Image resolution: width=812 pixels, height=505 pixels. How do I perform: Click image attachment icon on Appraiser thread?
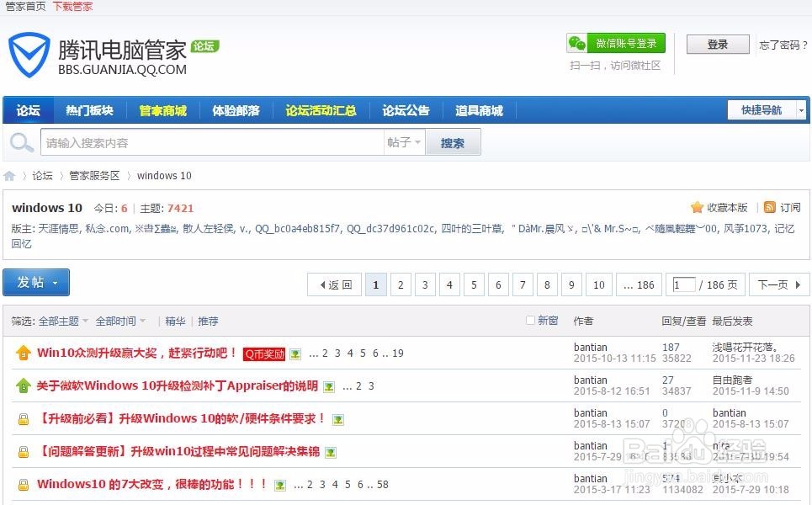(329, 387)
